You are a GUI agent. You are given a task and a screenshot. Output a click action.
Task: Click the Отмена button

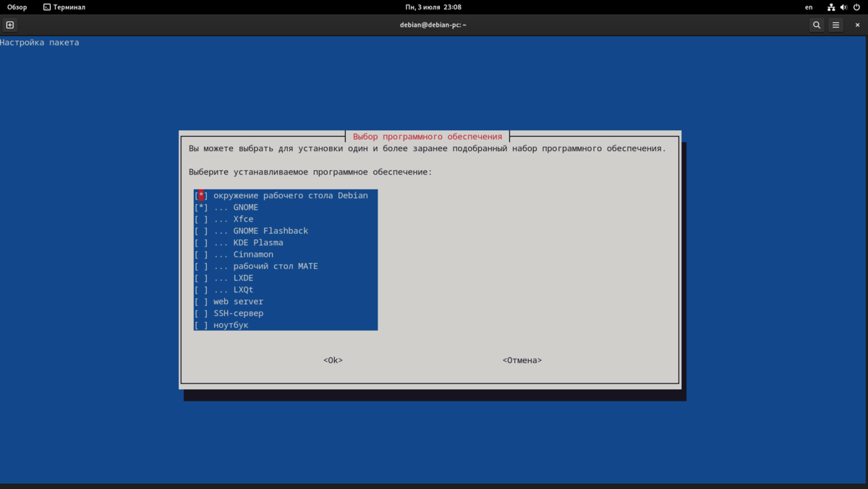pos(522,360)
